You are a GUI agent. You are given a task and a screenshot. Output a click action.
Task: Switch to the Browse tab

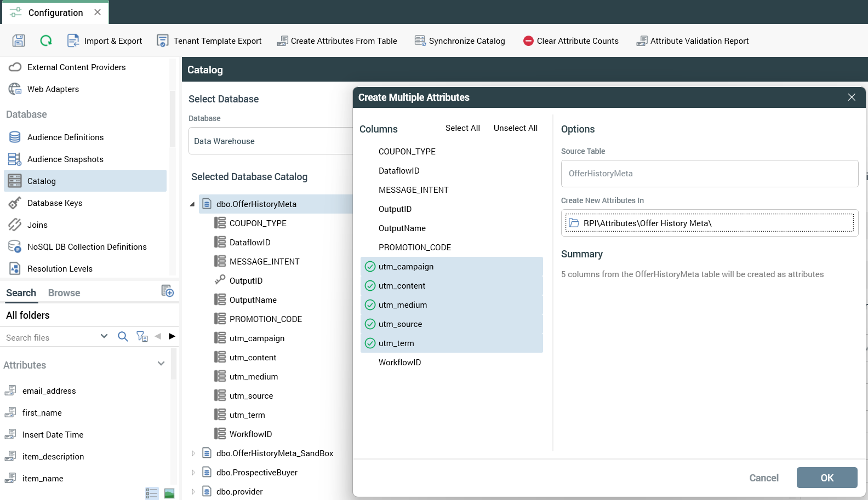pos(64,293)
